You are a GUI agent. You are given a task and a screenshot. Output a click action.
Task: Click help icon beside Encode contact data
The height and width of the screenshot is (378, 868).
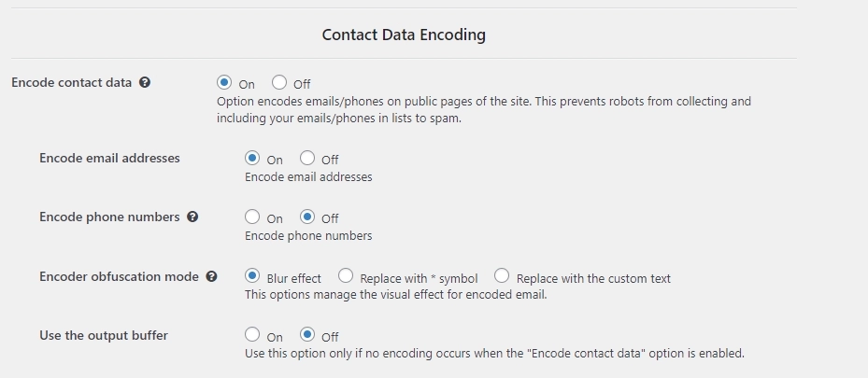point(145,82)
